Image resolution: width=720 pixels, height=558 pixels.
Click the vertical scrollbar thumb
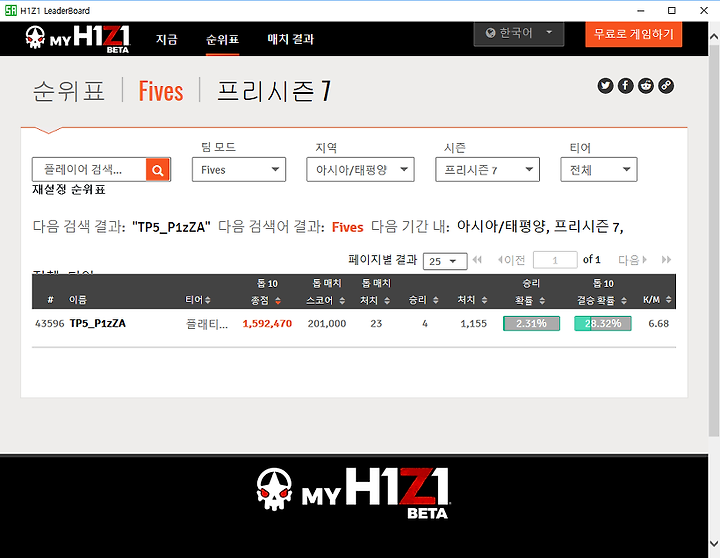pos(714,242)
